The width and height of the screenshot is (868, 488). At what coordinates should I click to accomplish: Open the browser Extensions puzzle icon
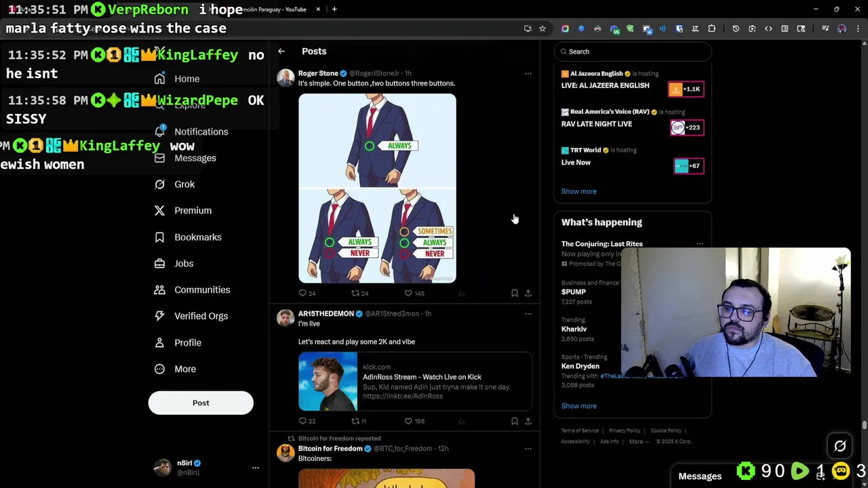pos(711,28)
